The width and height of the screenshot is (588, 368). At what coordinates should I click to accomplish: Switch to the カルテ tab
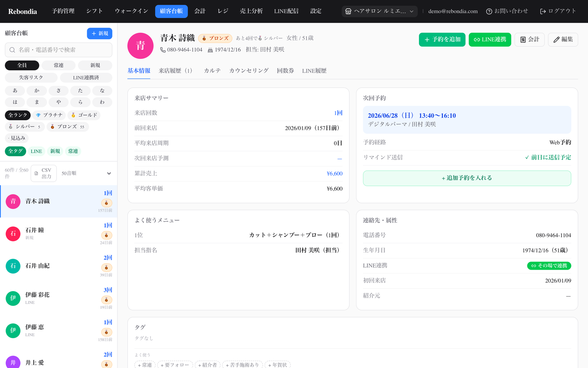[212, 71]
